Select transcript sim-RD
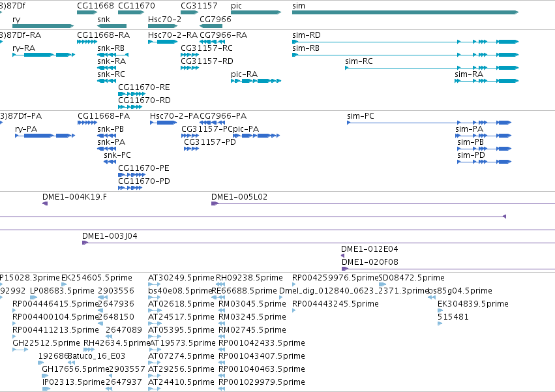The height and width of the screenshot is (392, 555). [405, 42]
